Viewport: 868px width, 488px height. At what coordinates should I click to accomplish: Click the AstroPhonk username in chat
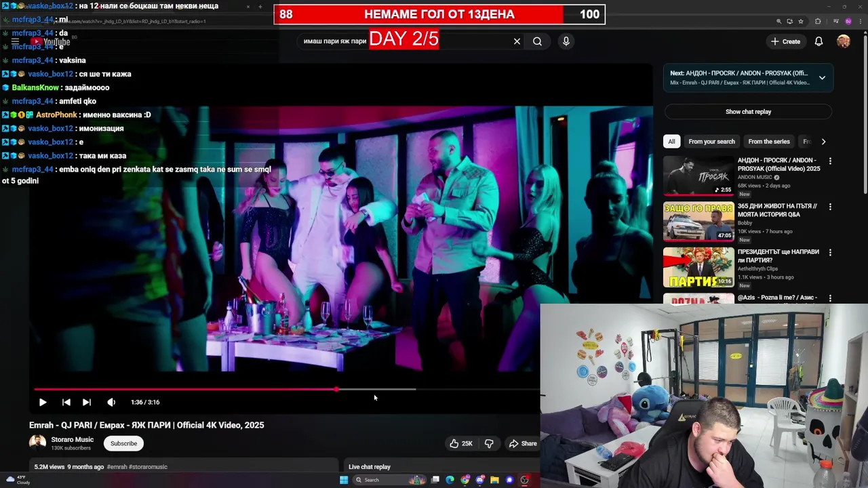[x=56, y=115]
